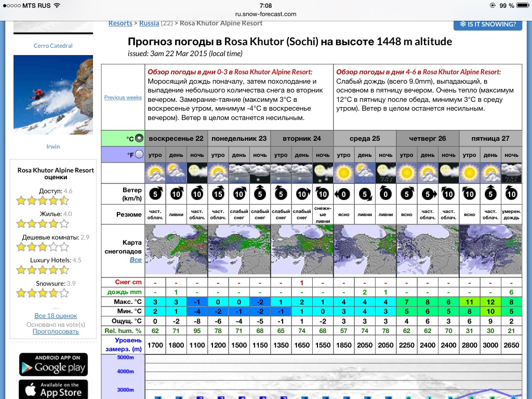The width and height of the screenshot is (532, 399).
Task: Click Sunday daytime showers weather icon
Action: coord(176,173)
